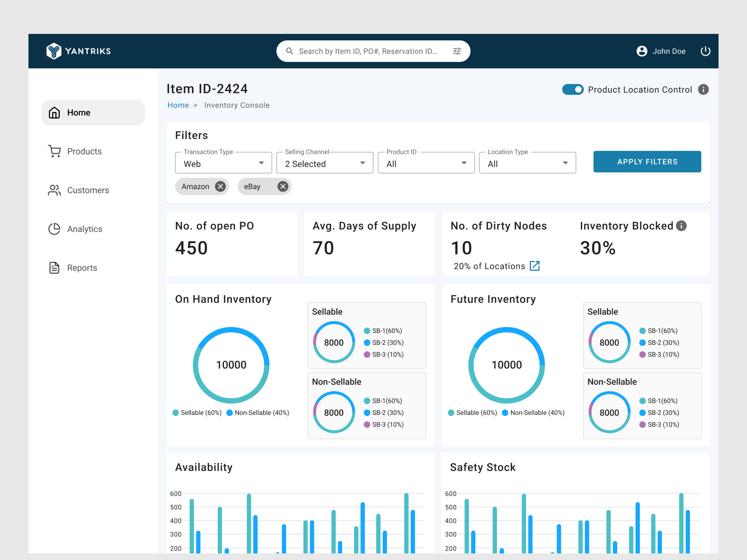
Task: Open 20% of Locations external link icon
Action: tap(535, 266)
